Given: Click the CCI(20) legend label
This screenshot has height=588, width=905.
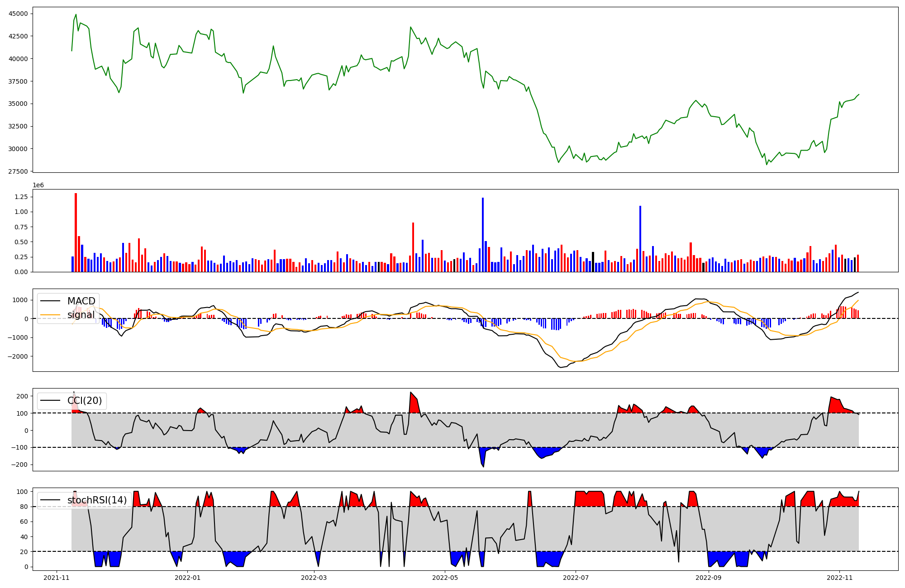Looking at the screenshot, I should (85, 401).
